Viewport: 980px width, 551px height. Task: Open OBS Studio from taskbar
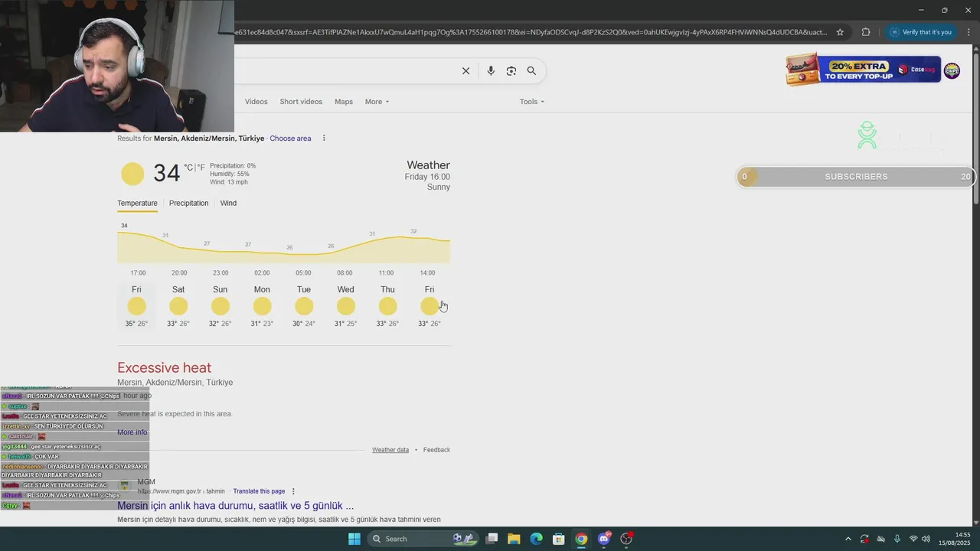[626, 539]
